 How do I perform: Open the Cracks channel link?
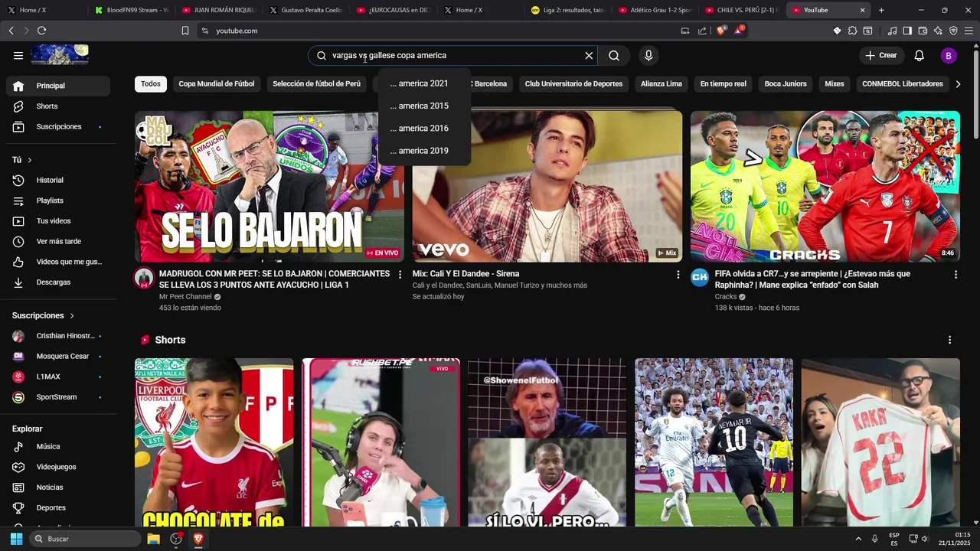(726, 297)
